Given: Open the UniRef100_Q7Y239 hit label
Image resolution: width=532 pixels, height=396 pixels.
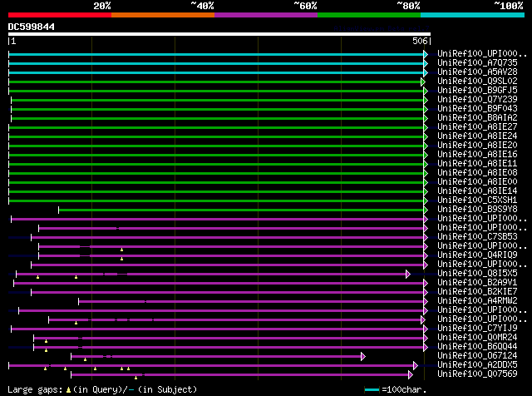Looking at the screenshot, I should tap(477, 100).
